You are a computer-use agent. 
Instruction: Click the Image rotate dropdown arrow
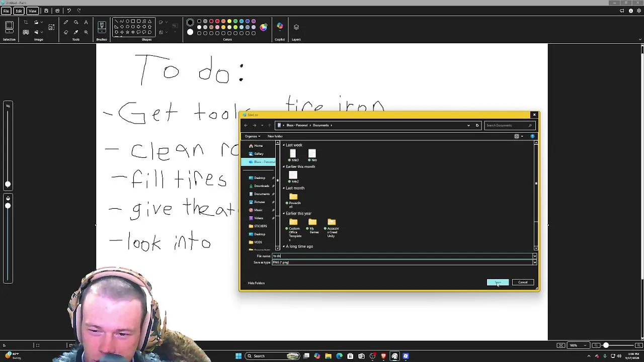tap(41, 22)
